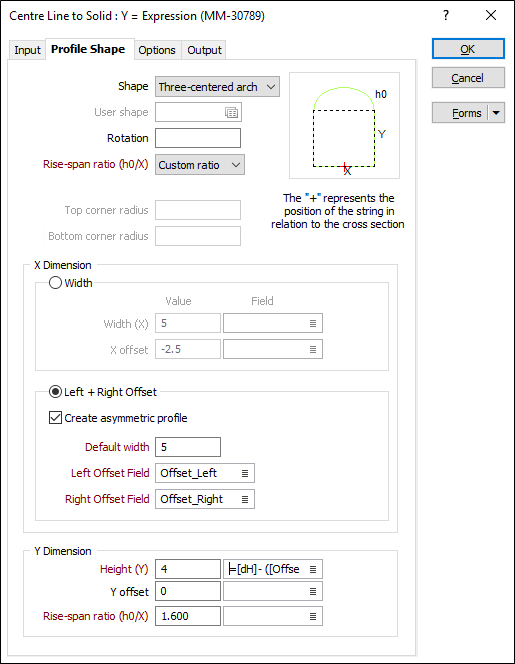The height and width of the screenshot is (664, 515).
Task: Select the Width radio button
Action: [x=55, y=282]
